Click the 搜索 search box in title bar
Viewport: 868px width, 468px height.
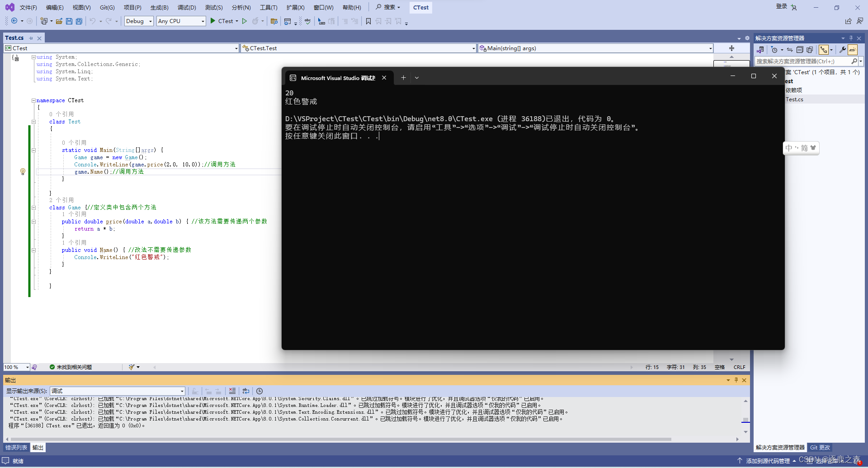pyautogui.click(x=388, y=7)
